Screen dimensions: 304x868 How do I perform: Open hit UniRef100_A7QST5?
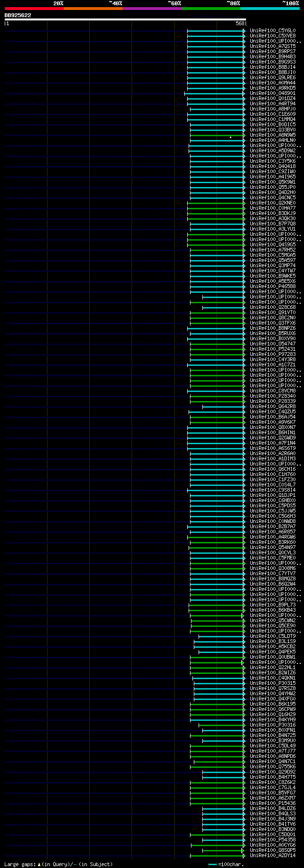click(273, 46)
